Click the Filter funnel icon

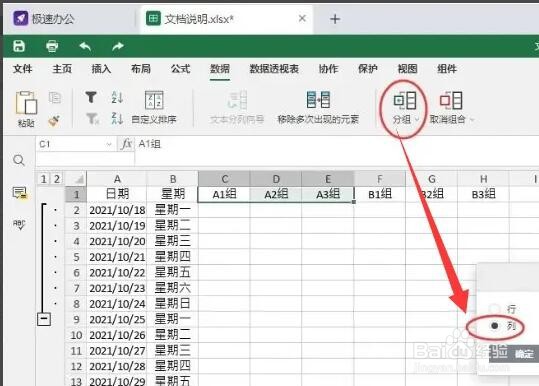coord(91,97)
